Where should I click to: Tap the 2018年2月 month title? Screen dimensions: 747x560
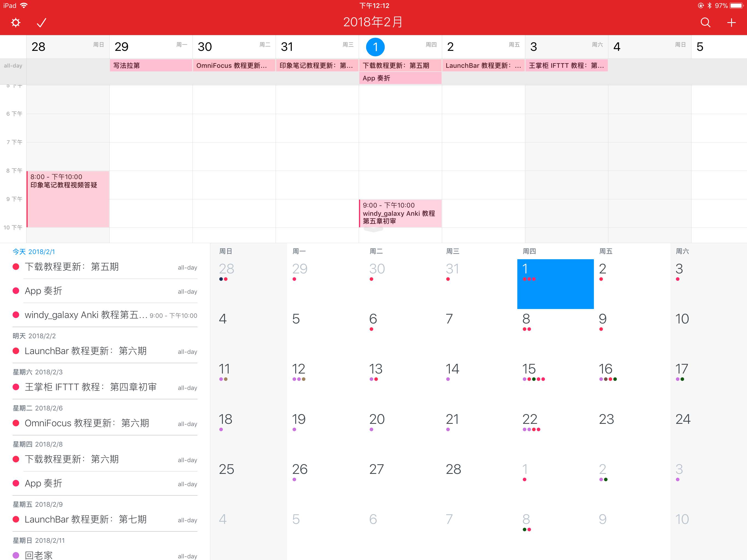(373, 22)
